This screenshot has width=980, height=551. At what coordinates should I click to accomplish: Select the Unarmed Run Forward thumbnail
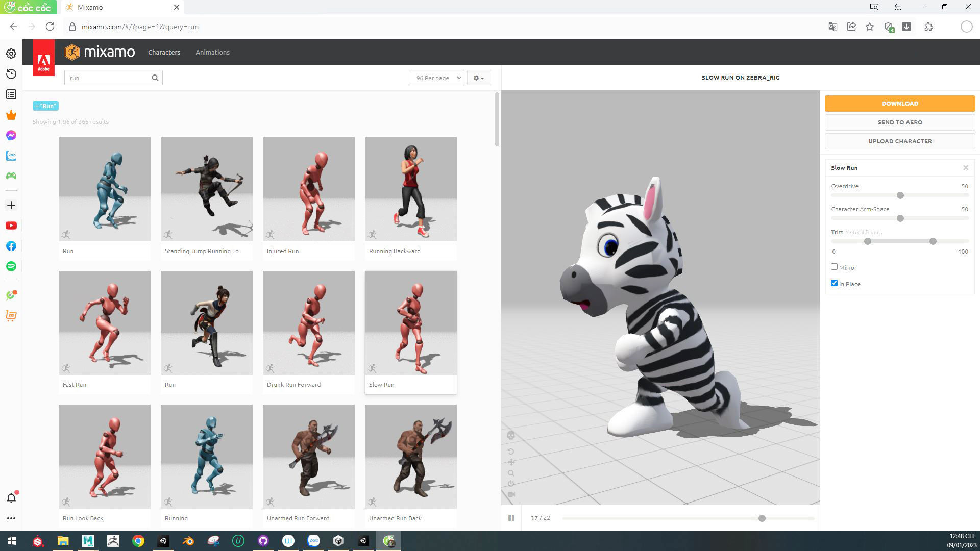click(x=309, y=457)
